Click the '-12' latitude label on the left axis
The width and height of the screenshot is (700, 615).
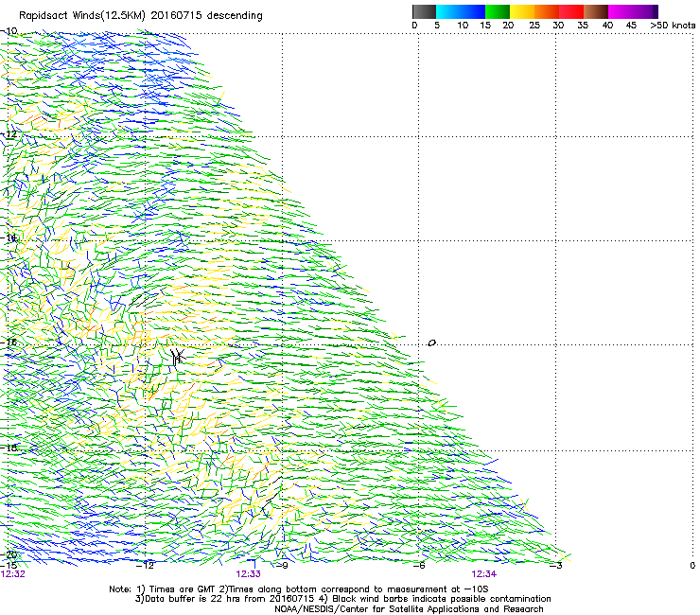[x=9, y=134]
